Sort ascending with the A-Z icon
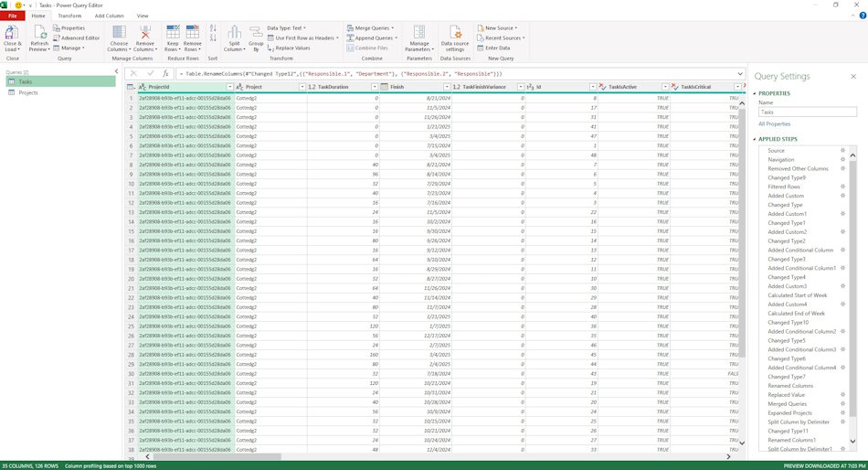868x470 pixels. click(x=213, y=28)
